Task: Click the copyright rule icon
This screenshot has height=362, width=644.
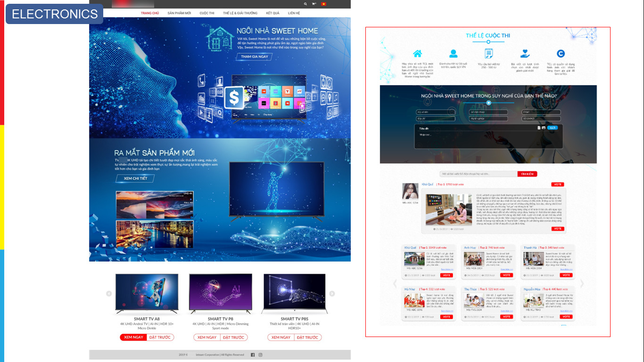Action: (561, 53)
